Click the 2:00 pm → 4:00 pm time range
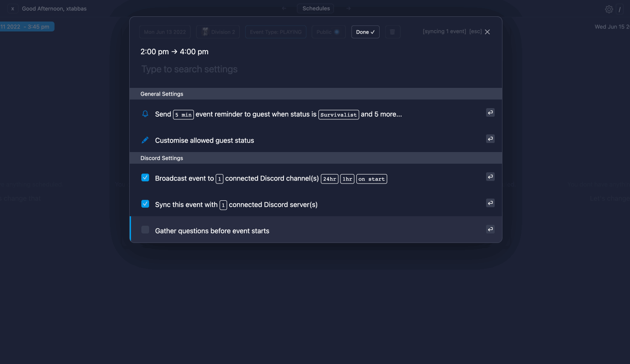 [x=175, y=52]
